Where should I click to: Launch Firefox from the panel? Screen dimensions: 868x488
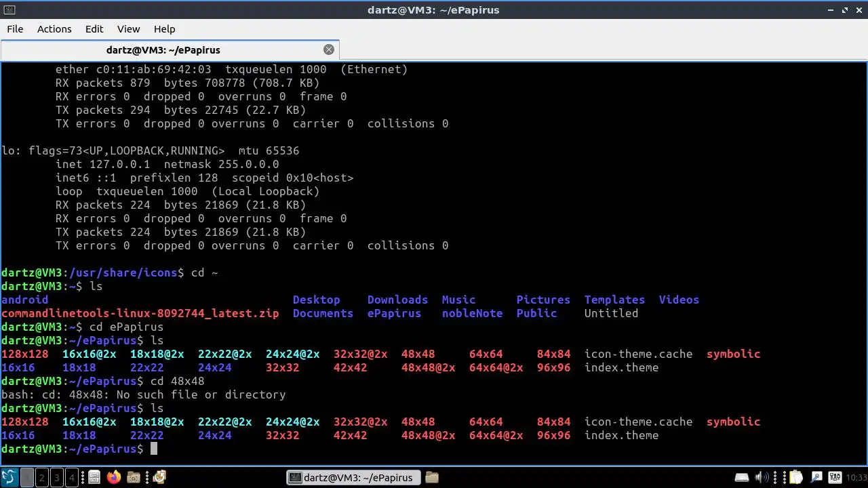[114, 478]
